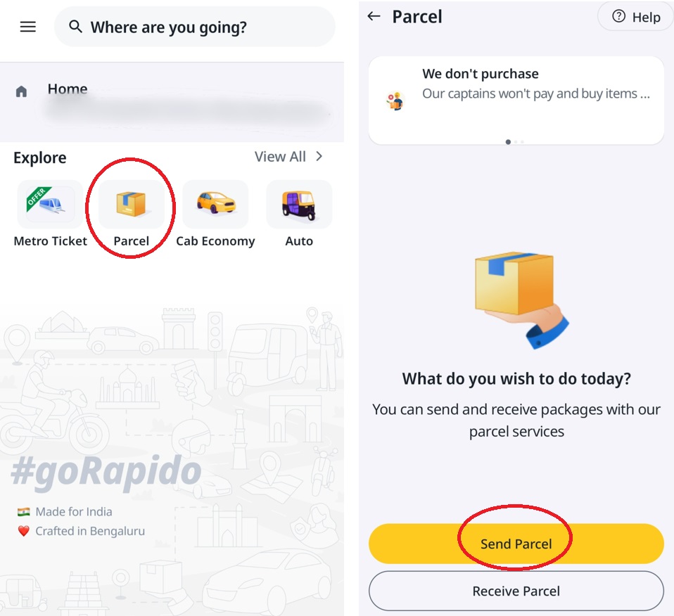Expand View All explore services
The height and width of the screenshot is (616, 674).
(x=280, y=157)
